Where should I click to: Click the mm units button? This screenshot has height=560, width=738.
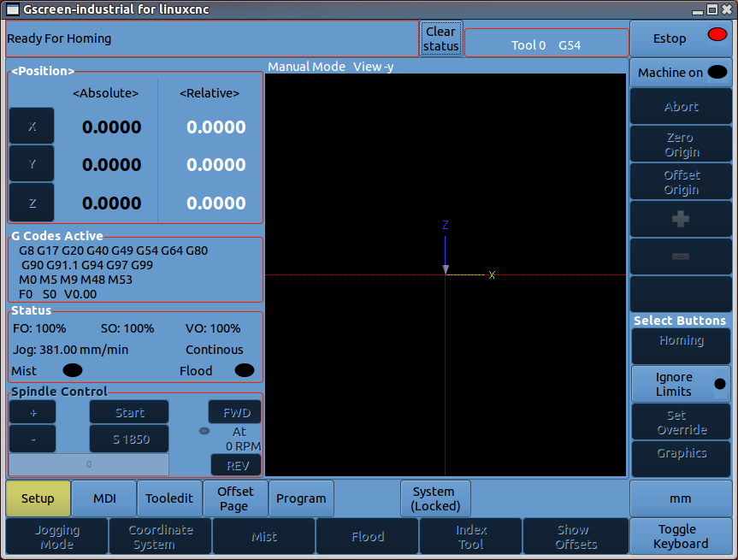[x=680, y=498]
